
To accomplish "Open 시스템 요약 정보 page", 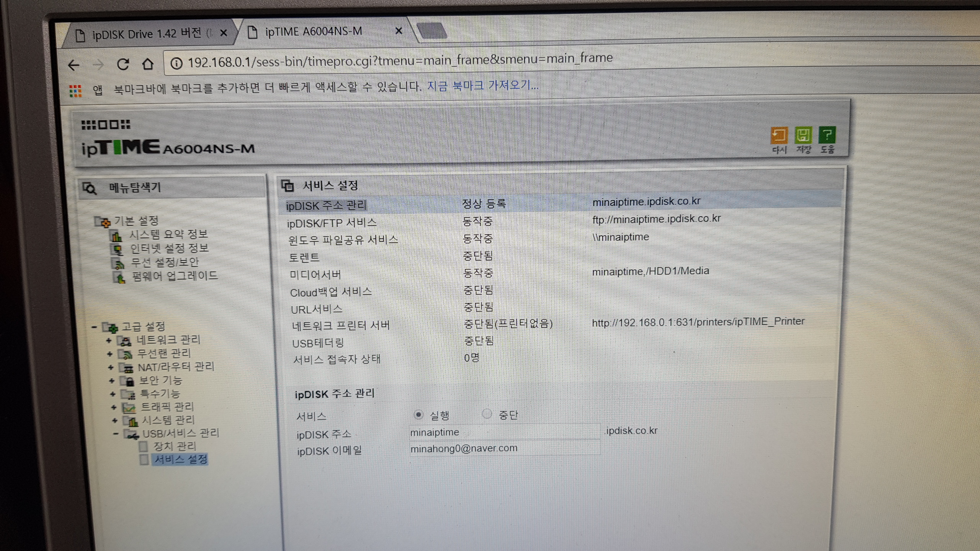I will (168, 234).
